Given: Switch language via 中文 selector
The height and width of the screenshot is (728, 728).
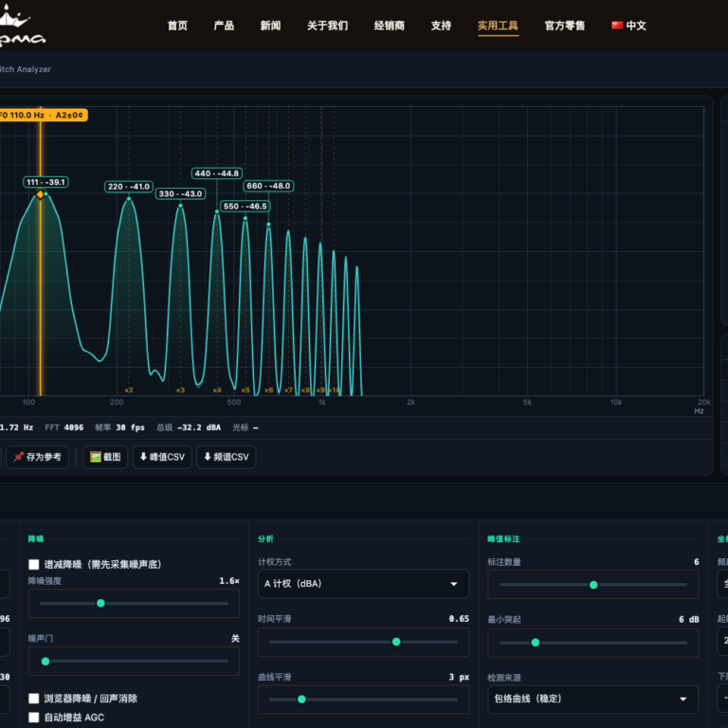Looking at the screenshot, I should (x=629, y=26).
